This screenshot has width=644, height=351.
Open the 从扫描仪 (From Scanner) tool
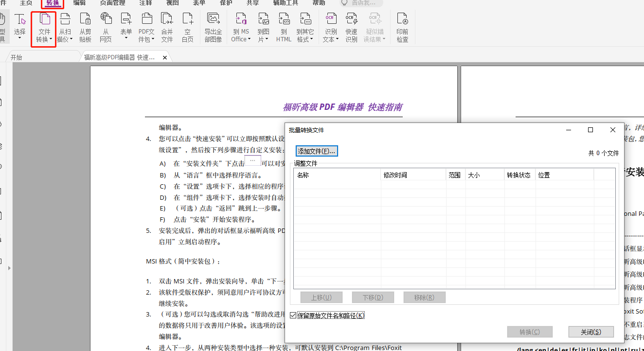(x=65, y=28)
